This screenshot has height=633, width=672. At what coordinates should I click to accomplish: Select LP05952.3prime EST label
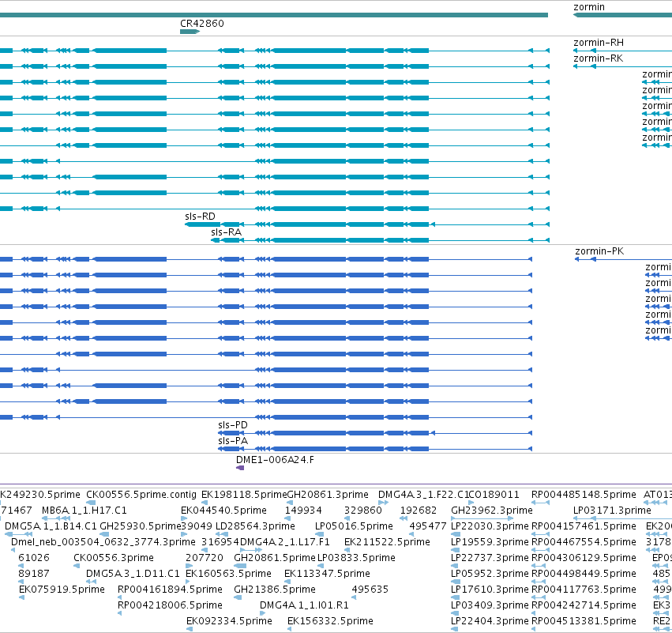(490, 574)
